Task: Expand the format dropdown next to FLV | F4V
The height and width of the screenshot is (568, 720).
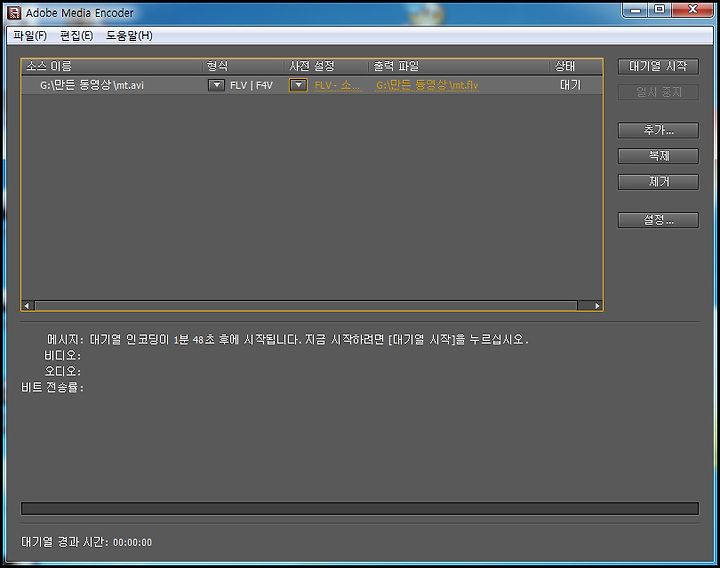Action: 216,85
